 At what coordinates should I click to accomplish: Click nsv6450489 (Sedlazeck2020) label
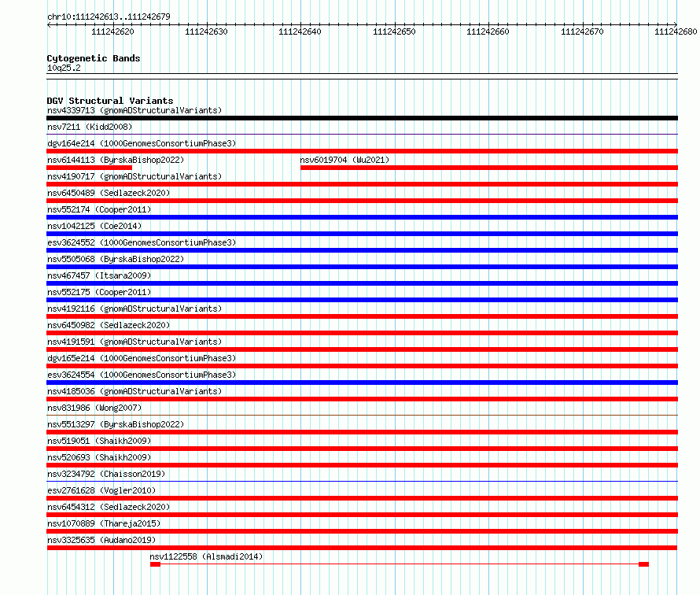point(109,193)
